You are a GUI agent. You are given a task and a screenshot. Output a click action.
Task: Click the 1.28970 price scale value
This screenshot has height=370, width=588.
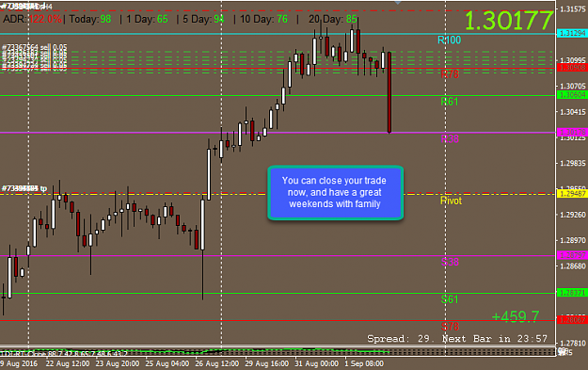[x=573, y=240]
